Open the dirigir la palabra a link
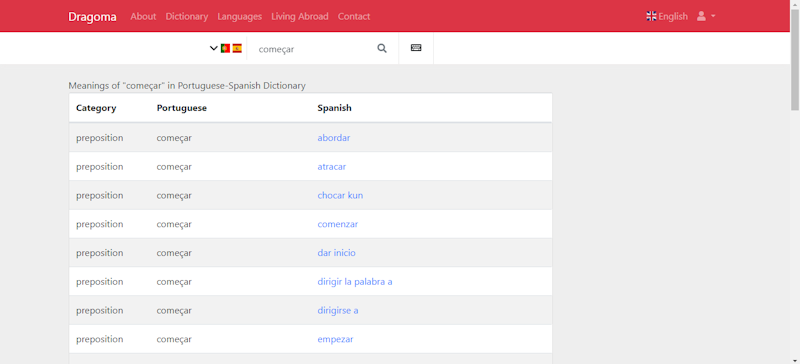The height and width of the screenshot is (364, 800). pos(355,282)
